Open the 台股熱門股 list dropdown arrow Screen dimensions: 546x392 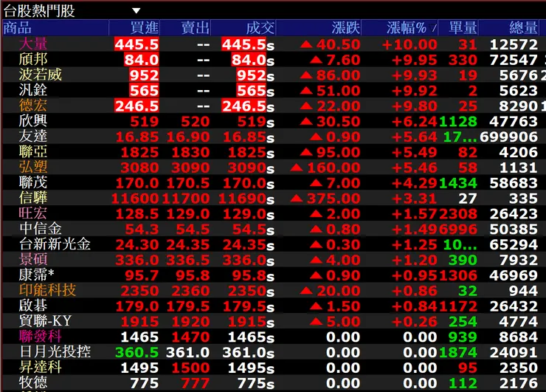(136, 11)
